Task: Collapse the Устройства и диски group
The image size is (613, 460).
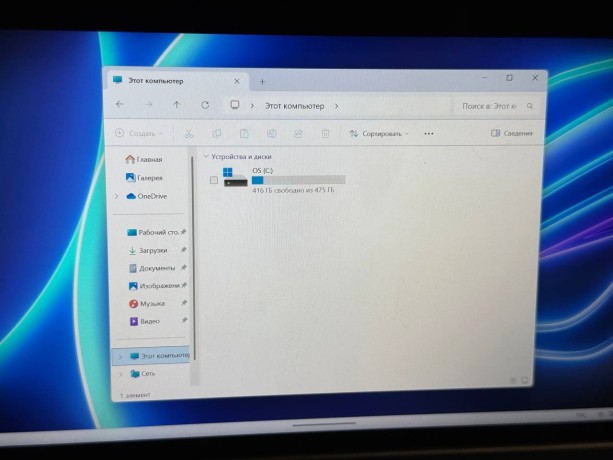Action: 206,156
